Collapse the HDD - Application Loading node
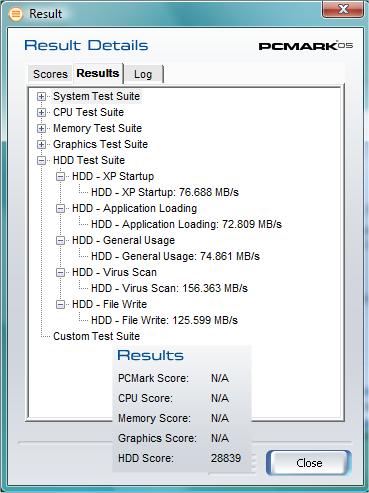The width and height of the screenshot is (369, 493). [60, 208]
